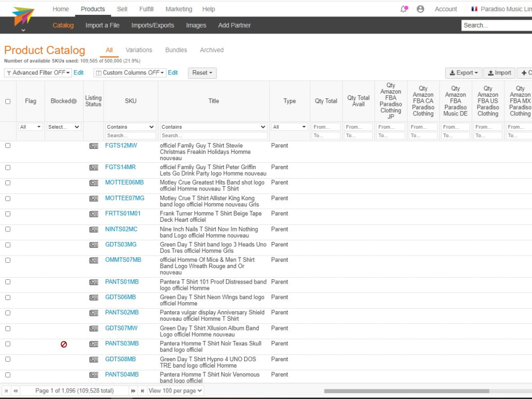Screen dimensions: 532x399
Task: Click the French flag icon
Action: [x=475, y=9]
